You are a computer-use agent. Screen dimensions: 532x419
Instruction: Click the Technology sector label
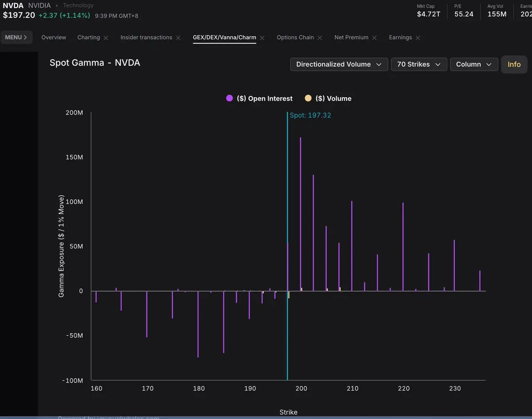[78, 5]
